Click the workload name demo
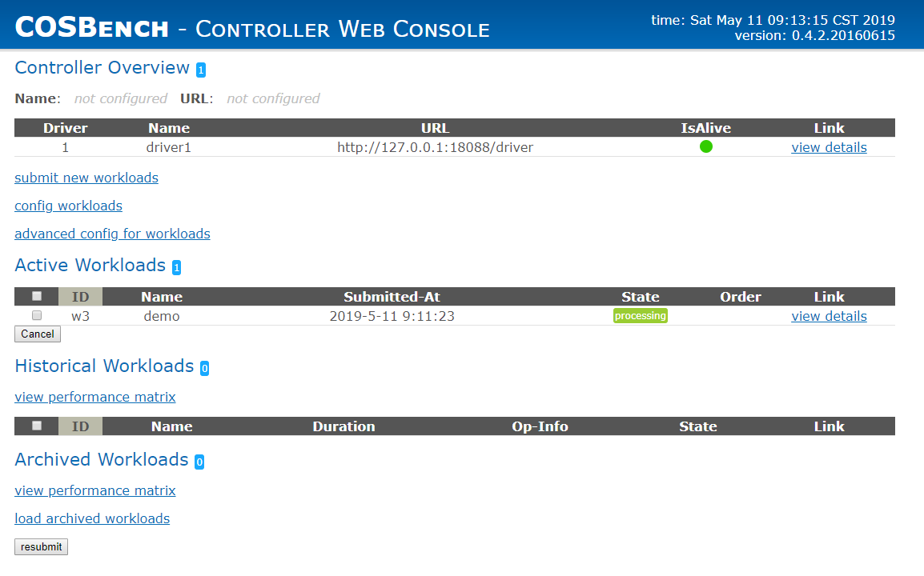Image resolution: width=924 pixels, height=576 pixels. pyautogui.click(x=162, y=316)
